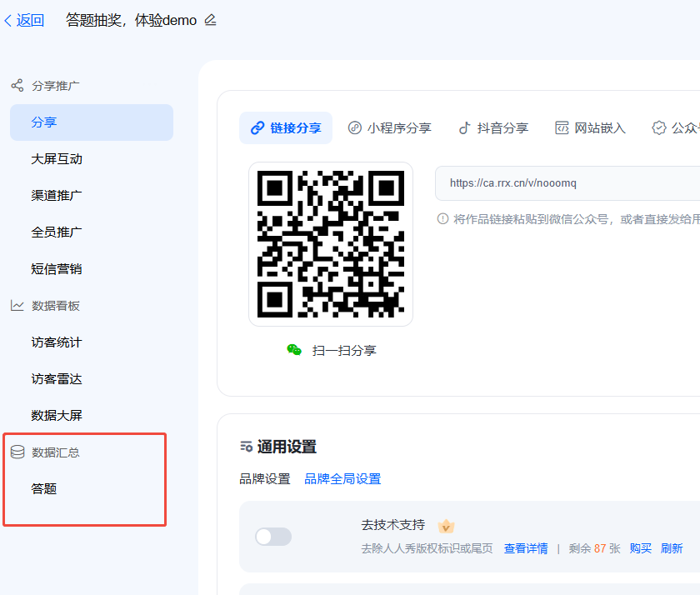Screen dimensions: 700x595
Task: Switch to the 链接分享 tab
Action: click(x=286, y=128)
